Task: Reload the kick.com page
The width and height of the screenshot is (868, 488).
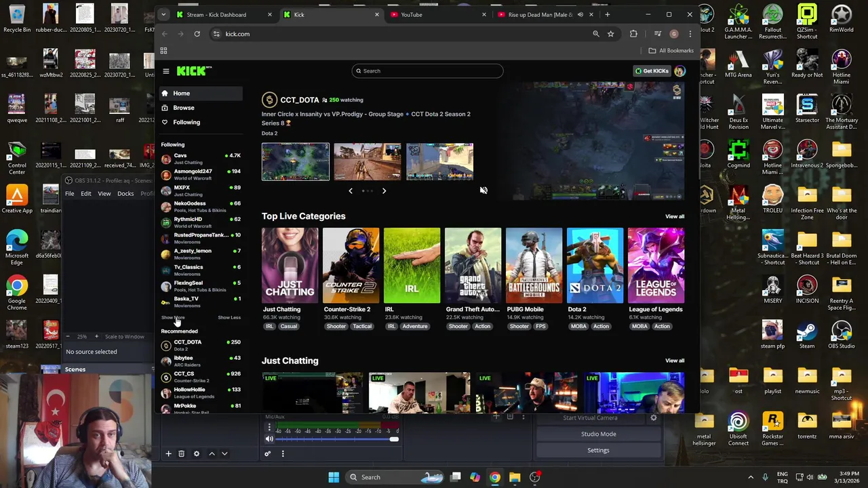Action: (197, 34)
